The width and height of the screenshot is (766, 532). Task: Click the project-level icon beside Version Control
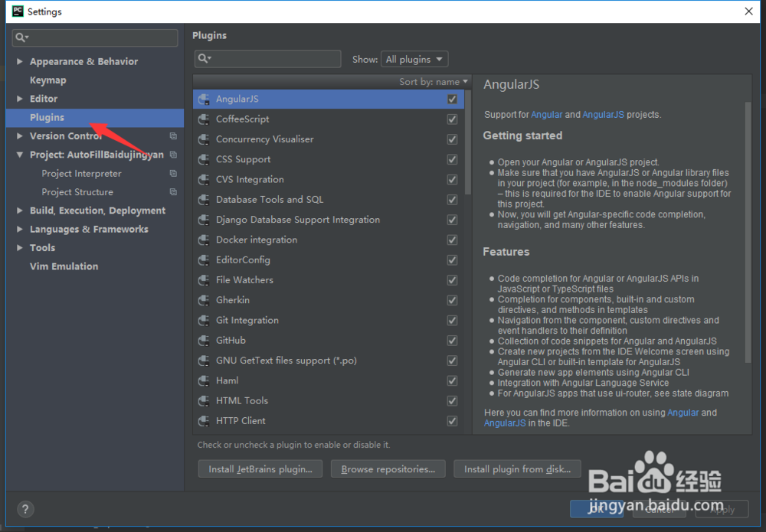173,135
